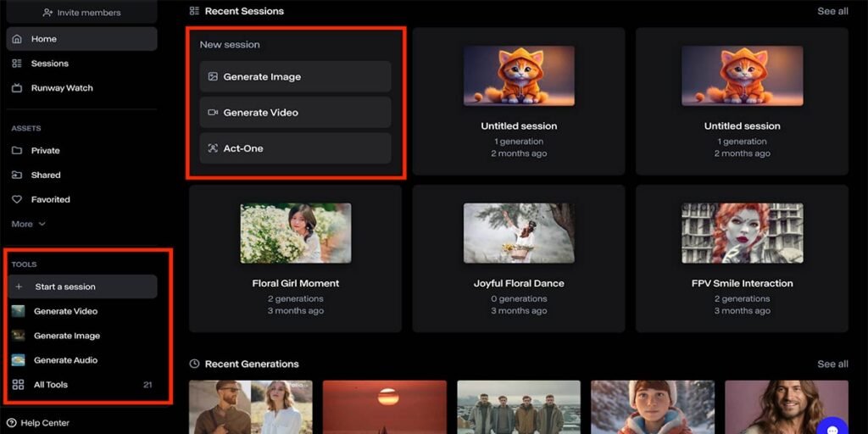The height and width of the screenshot is (434, 868).
Task: Click the Sessions grid icon
Action: (17, 64)
